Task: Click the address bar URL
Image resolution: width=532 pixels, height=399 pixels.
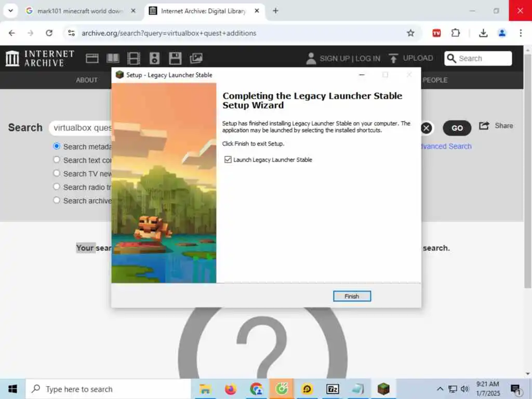Action: (x=169, y=33)
